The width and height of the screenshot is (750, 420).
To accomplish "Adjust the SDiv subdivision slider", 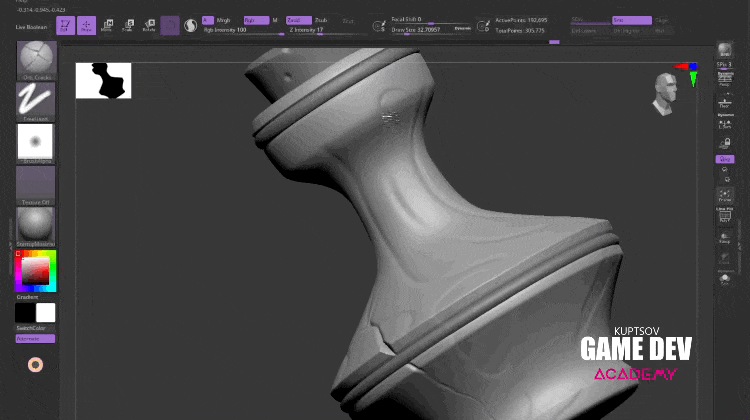I will point(591,21).
